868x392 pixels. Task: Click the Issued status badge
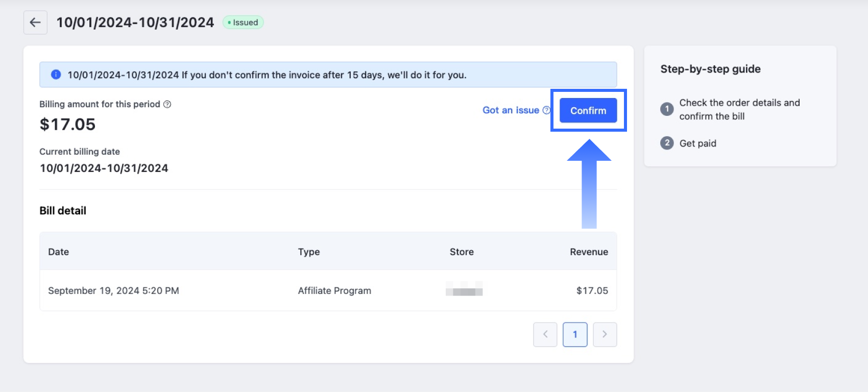click(244, 22)
